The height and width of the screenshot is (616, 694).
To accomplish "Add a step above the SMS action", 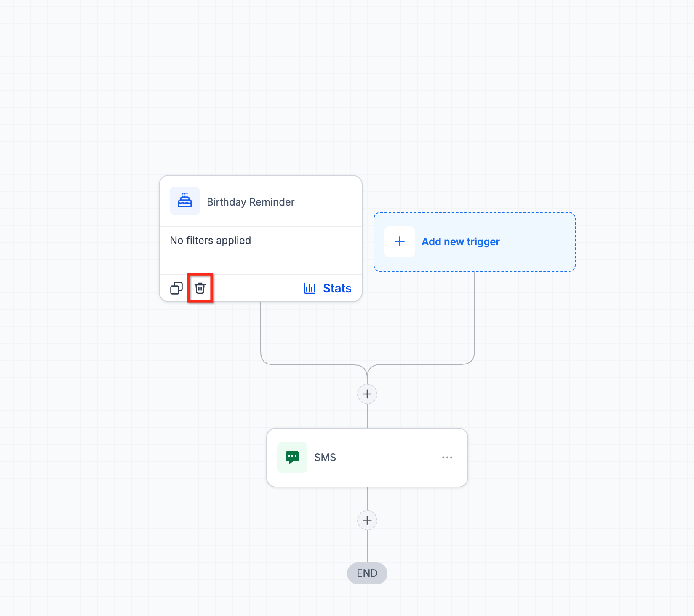I will point(367,394).
